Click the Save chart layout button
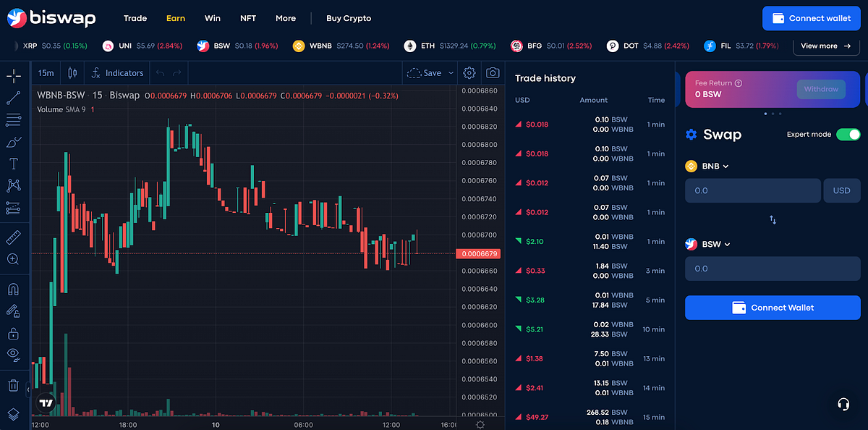The width and height of the screenshot is (868, 430). (426, 73)
